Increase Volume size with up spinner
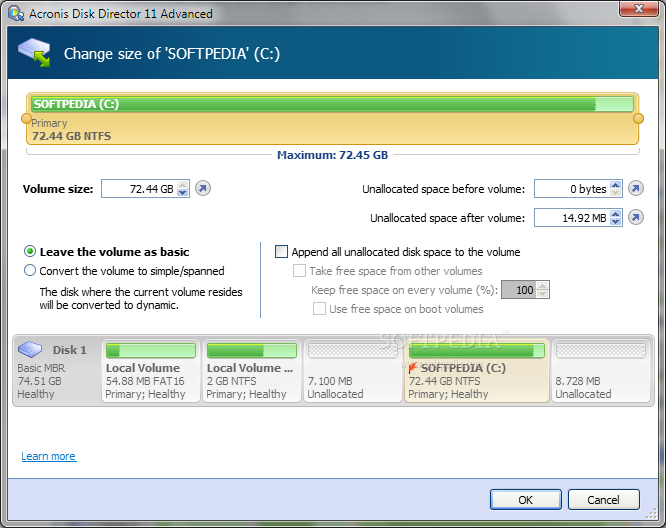The image size is (666, 528). (x=183, y=185)
